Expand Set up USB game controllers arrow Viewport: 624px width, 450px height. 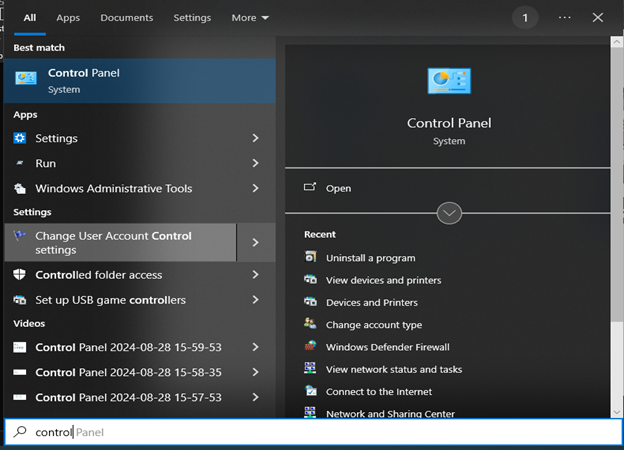coord(255,300)
